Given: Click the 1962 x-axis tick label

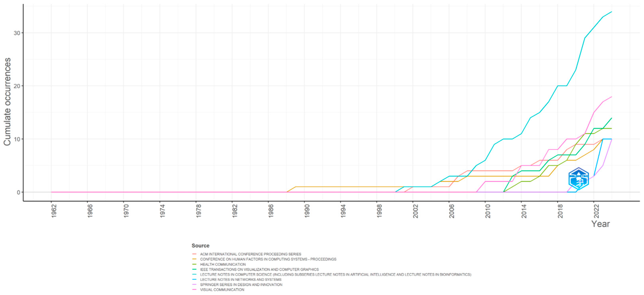Looking at the screenshot, I should 54,211.
